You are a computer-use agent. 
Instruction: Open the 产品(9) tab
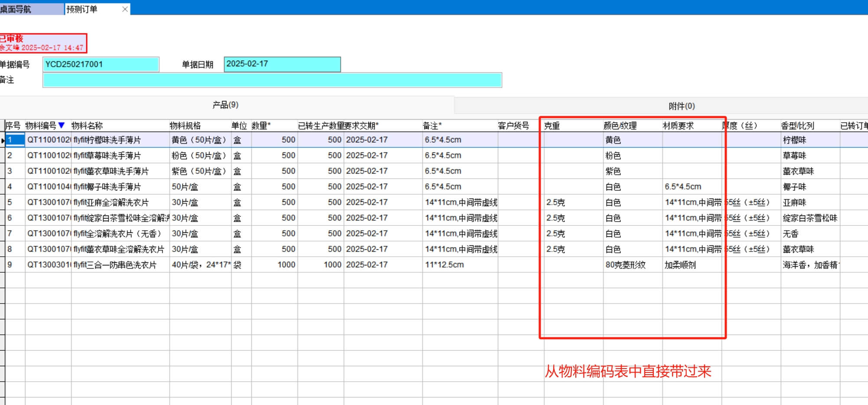[x=225, y=105]
